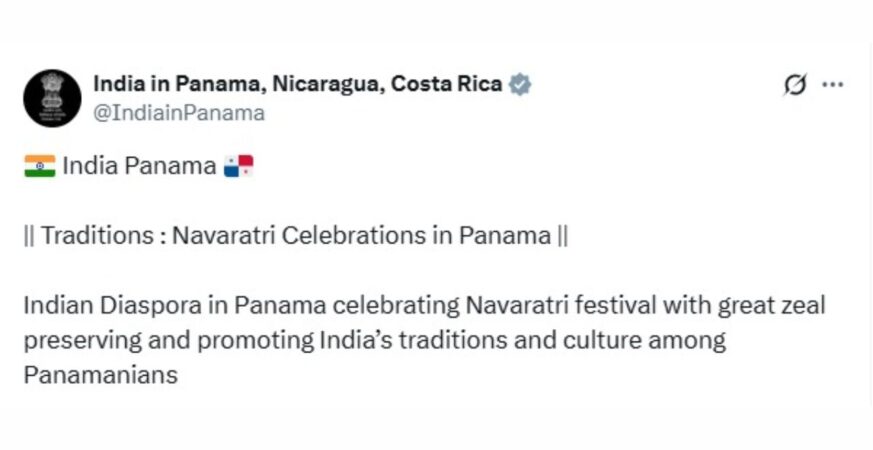Open the three-dot more options menu
The width and height of the screenshot is (873, 450).
point(832,85)
